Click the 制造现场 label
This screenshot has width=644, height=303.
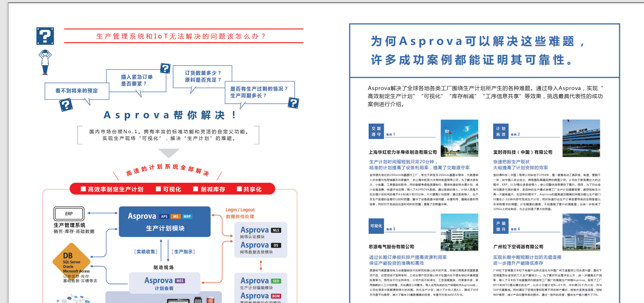(x=164, y=267)
